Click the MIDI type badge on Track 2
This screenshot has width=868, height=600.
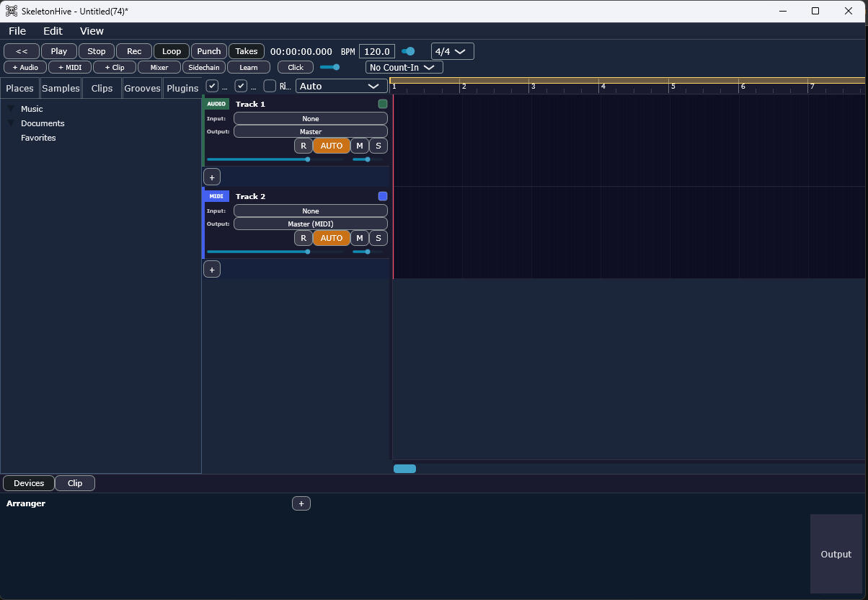tap(216, 196)
